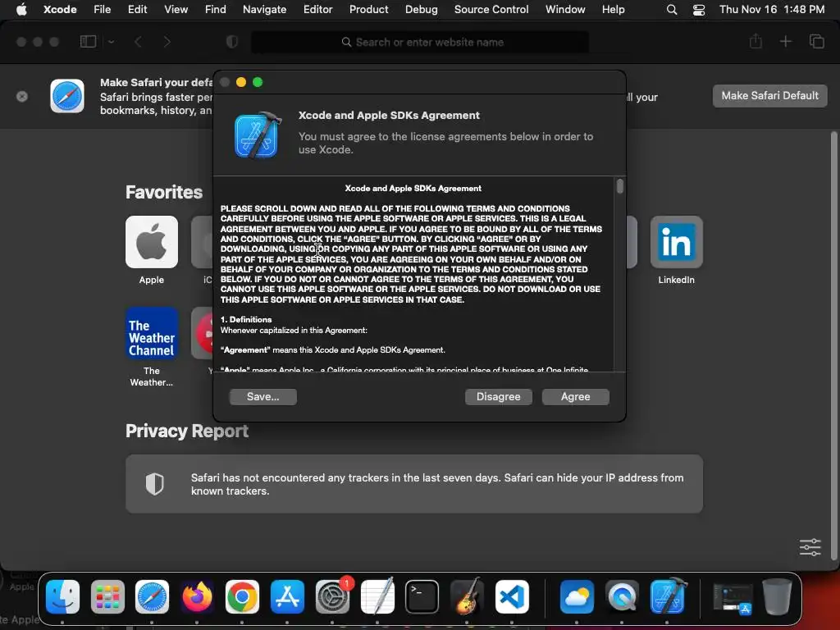The image size is (840, 630).
Task: Open the Editor menu
Action: tap(317, 9)
